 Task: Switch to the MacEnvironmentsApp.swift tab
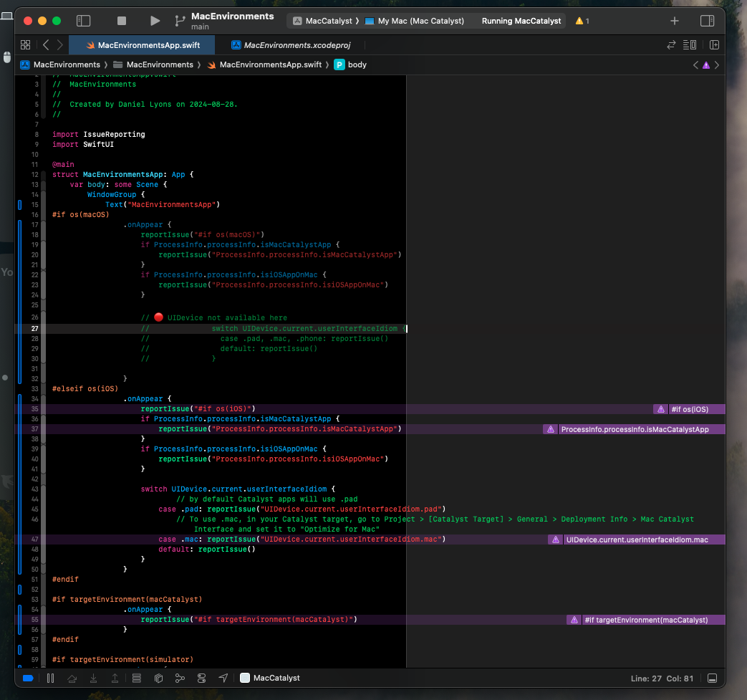coord(142,45)
